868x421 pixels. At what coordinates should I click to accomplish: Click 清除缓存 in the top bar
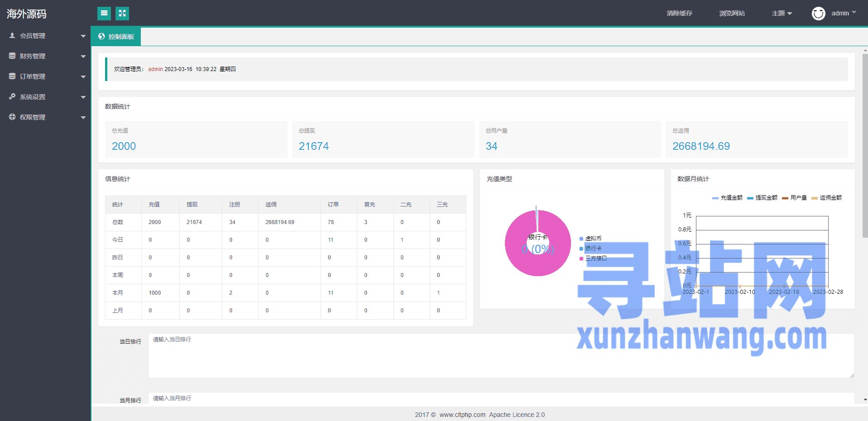pos(679,14)
